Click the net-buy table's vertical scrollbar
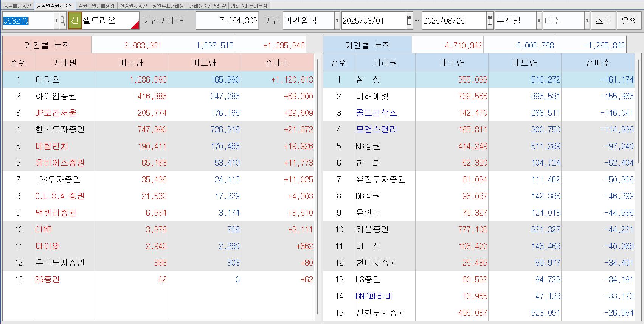 pyautogui.click(x=318, y=187)
